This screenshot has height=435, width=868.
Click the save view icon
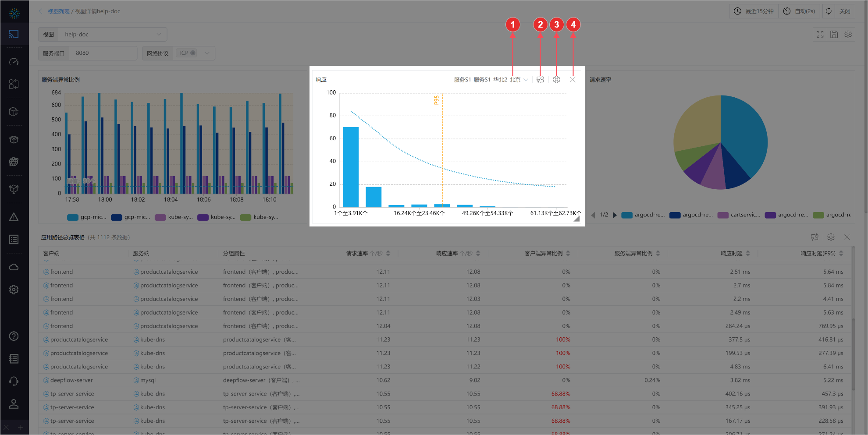[834, 34]
